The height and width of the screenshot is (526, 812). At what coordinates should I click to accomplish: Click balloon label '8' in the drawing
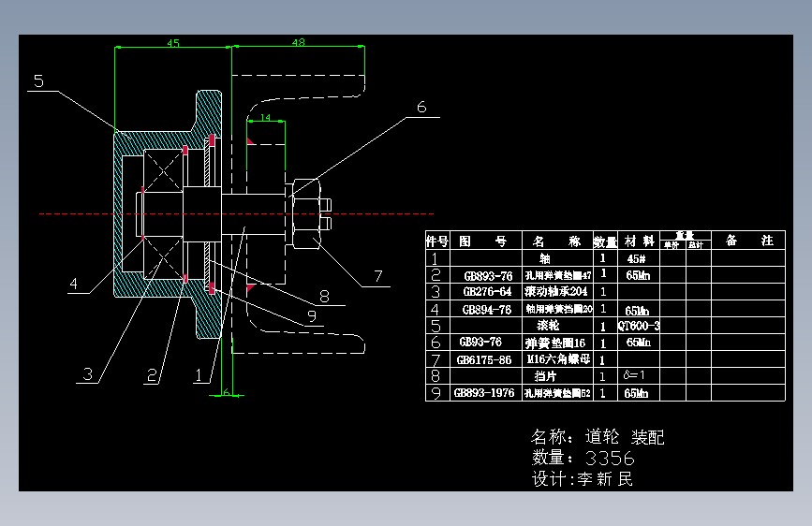pos(324,296)
